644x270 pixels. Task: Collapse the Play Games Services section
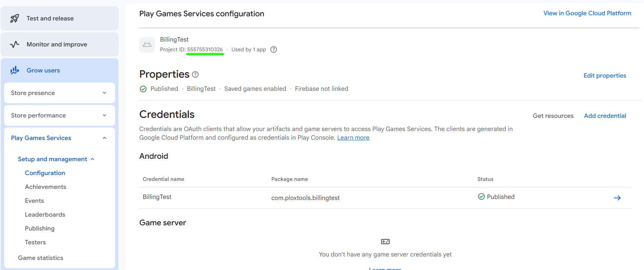tap(104, 138)
